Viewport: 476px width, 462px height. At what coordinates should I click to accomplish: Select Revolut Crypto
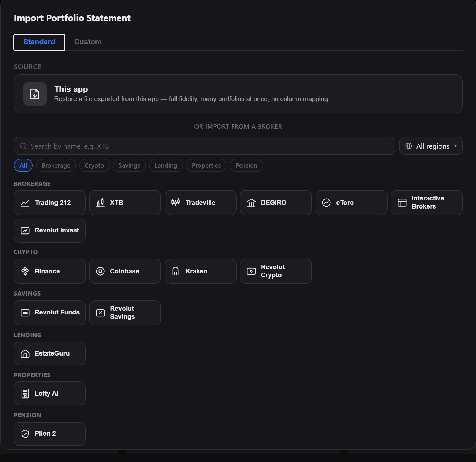(276, 271)
